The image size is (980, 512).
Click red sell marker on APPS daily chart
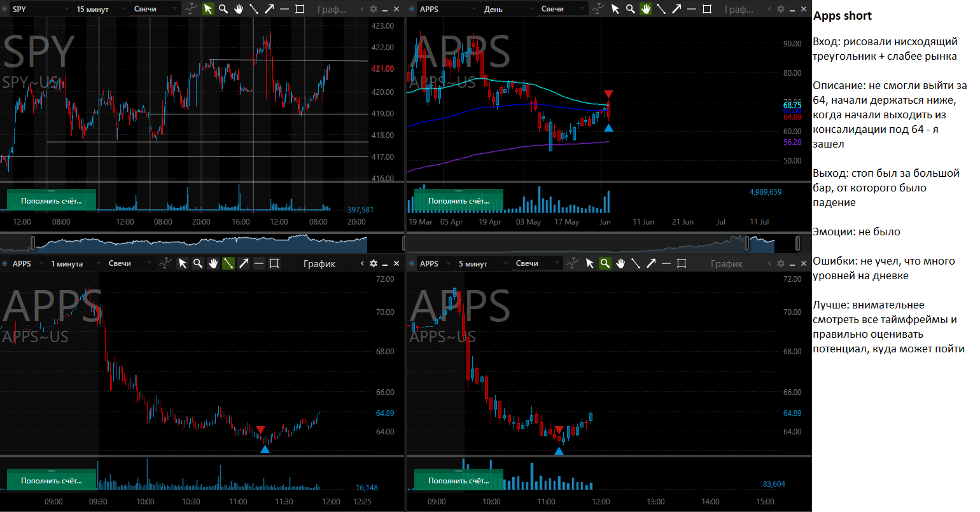(608, 94)
